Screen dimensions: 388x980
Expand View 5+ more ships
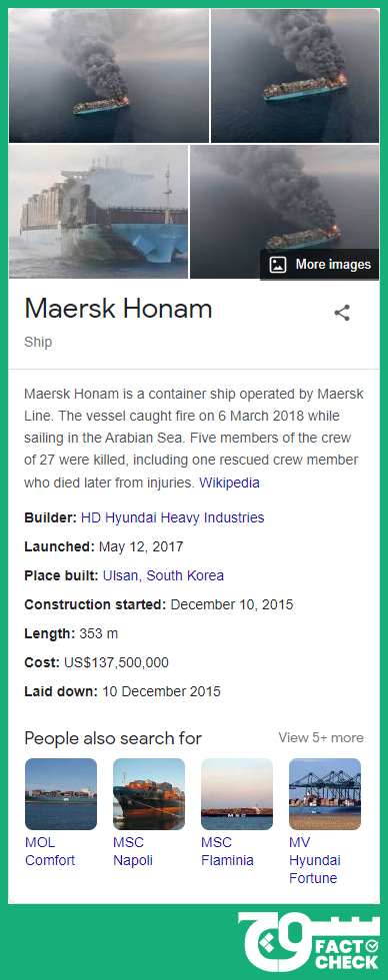coord(321,737)
